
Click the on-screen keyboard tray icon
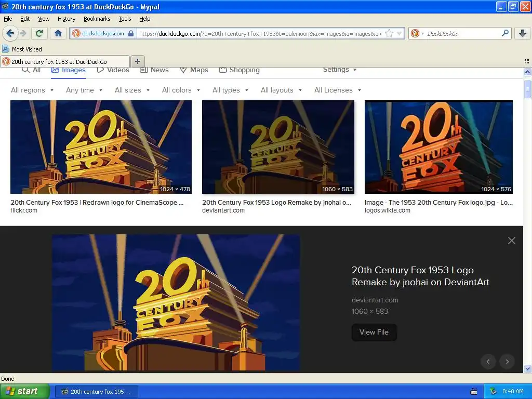pos(474,392)
